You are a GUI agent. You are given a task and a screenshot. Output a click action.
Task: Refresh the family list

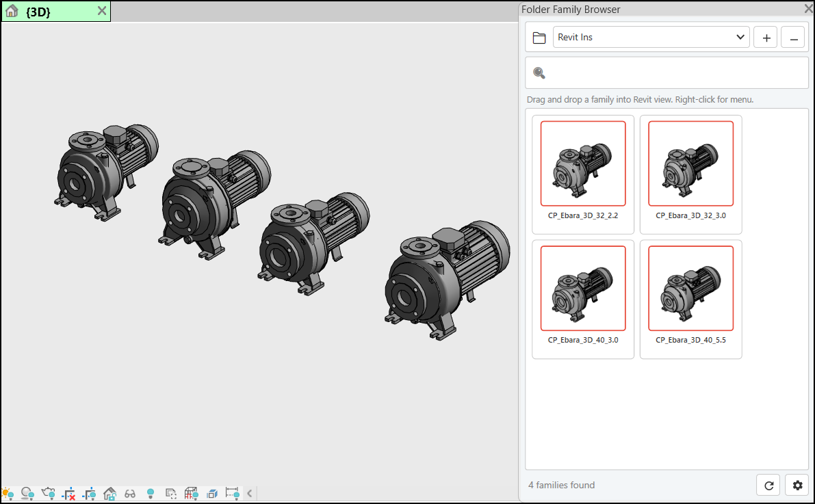[768, 486]
